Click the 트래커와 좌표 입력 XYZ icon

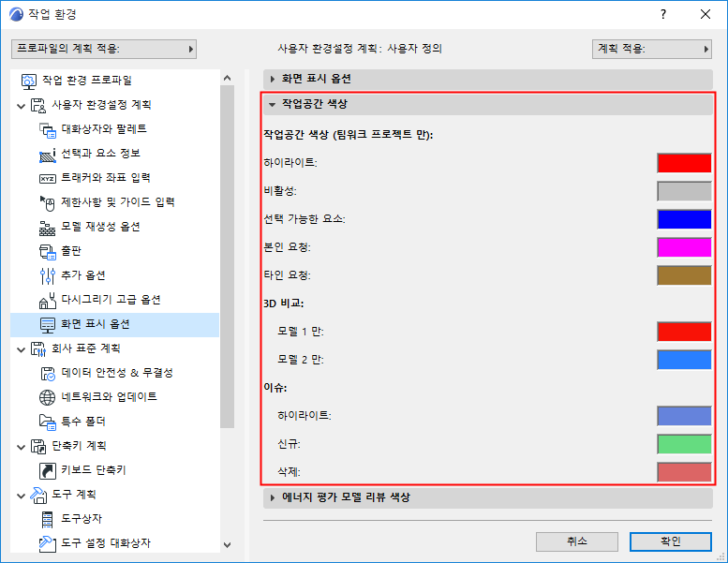48,179
